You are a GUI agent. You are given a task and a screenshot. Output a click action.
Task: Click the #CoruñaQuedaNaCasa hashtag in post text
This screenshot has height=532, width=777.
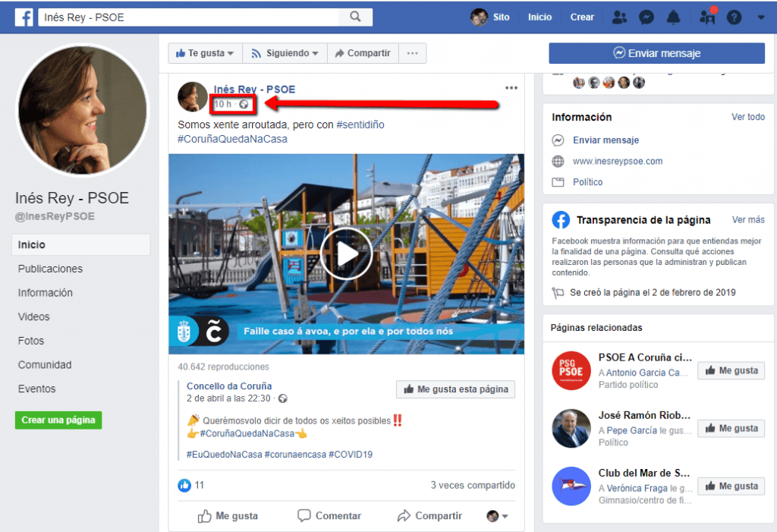click(232, 139)
